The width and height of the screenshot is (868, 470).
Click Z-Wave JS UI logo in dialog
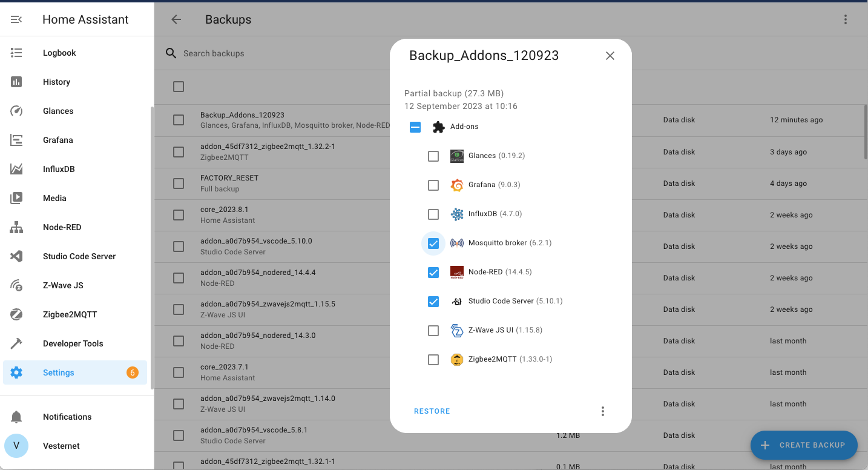(457, 331)
